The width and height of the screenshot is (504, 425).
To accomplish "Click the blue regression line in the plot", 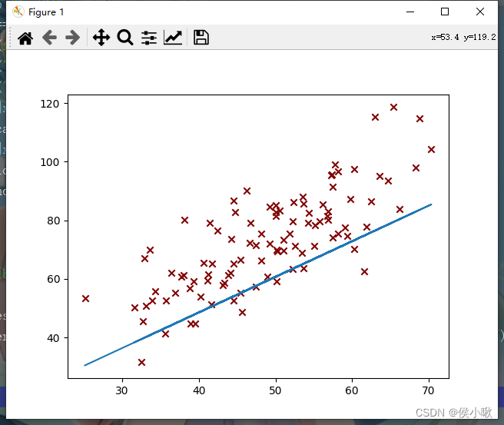I will pos(258,285).
